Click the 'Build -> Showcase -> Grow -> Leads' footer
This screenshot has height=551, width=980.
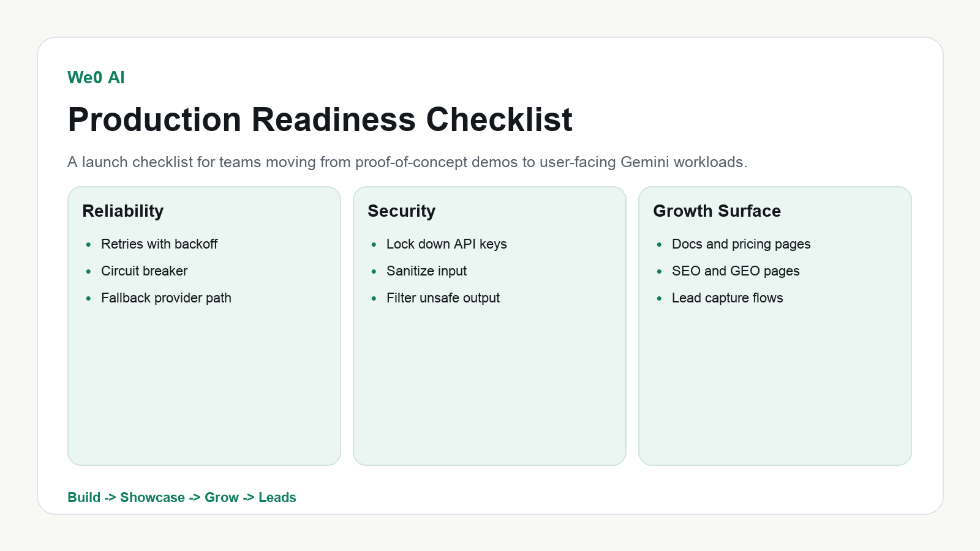pyautogui.click(x=182, y=498)
